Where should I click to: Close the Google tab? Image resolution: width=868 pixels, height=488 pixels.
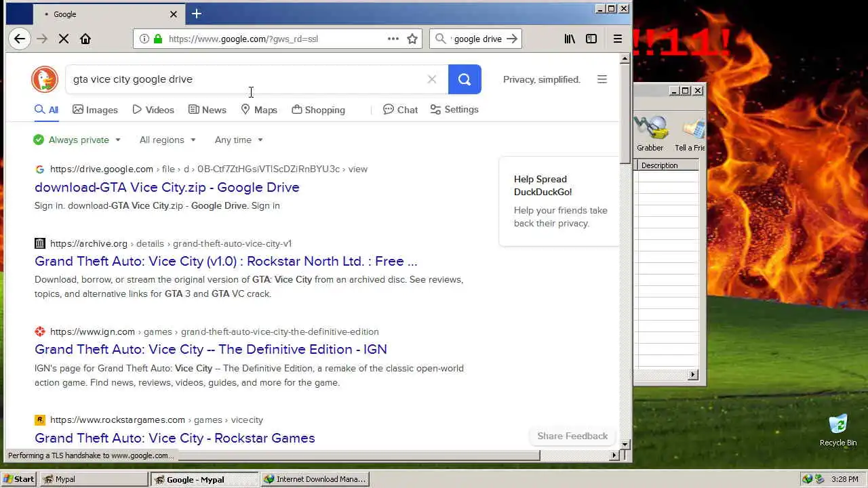174,14
